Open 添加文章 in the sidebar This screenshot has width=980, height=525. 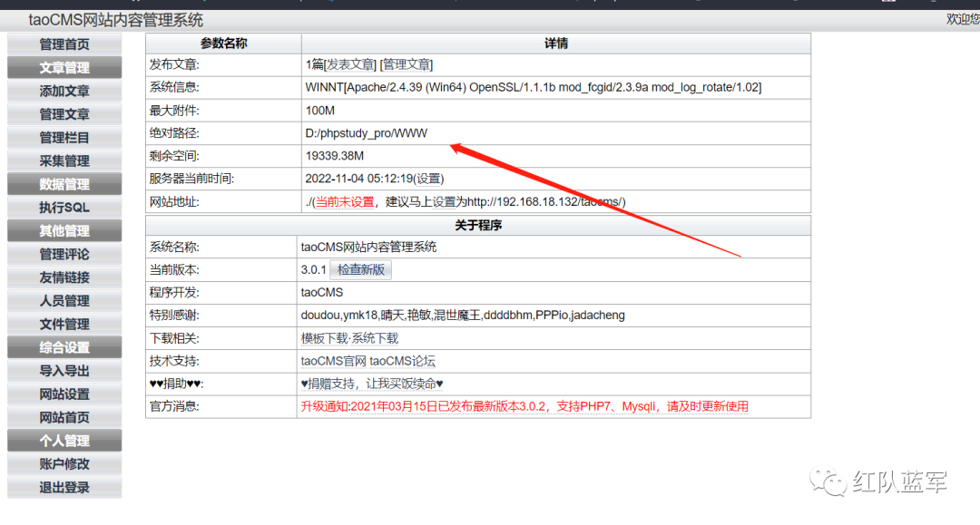(64, 92)
